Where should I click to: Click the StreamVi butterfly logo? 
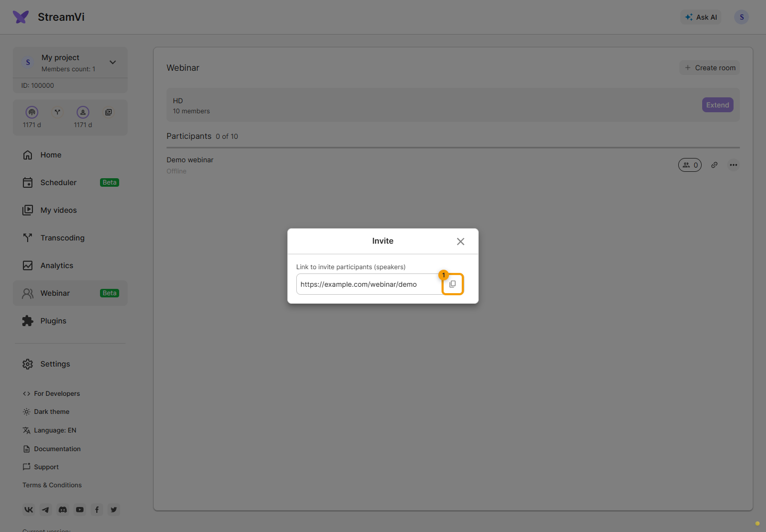[x=21, y=17]
